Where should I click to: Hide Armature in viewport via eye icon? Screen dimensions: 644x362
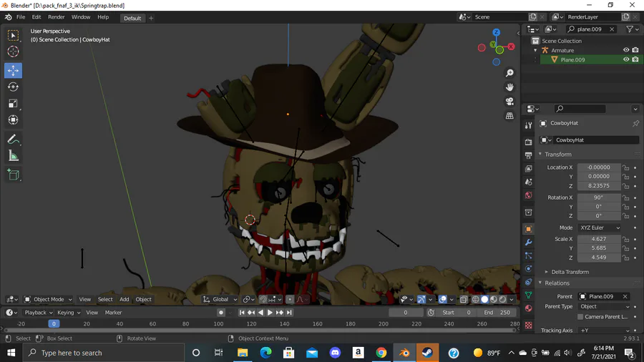click(x=626, y=50)
